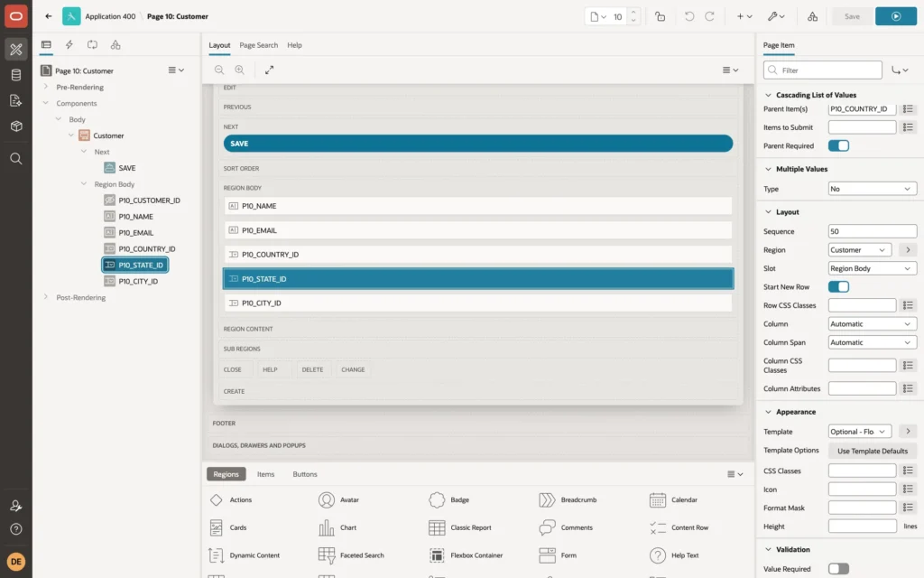This screenshot has height=578, width=924.
Task: Open Team Development sidebar icon
Action: 16,100
